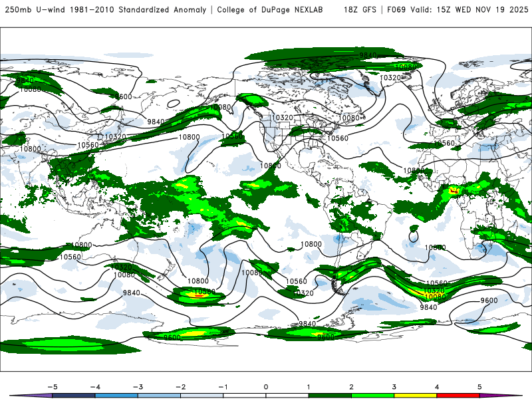Click the navy -5 to -4 colorbar segment
Screen dimensions: 532x399
74,396
